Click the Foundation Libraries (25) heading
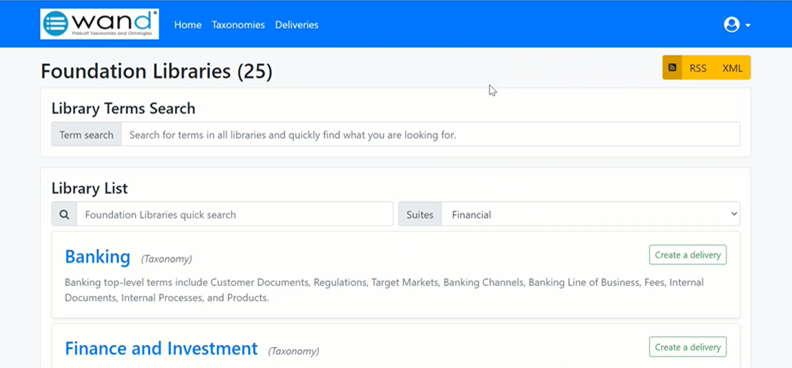The height and width of the screenshot is (368, 792). coord(157,71)
